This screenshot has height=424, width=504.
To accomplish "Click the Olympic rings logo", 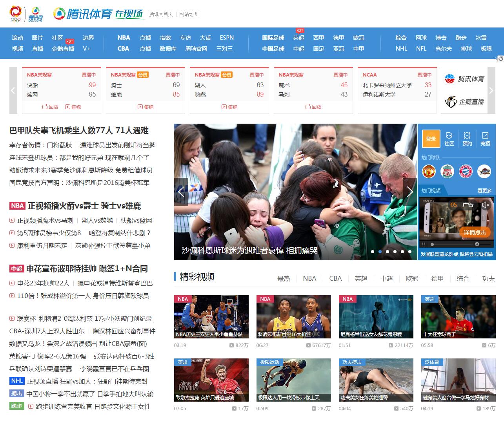I will coord(15,14).
